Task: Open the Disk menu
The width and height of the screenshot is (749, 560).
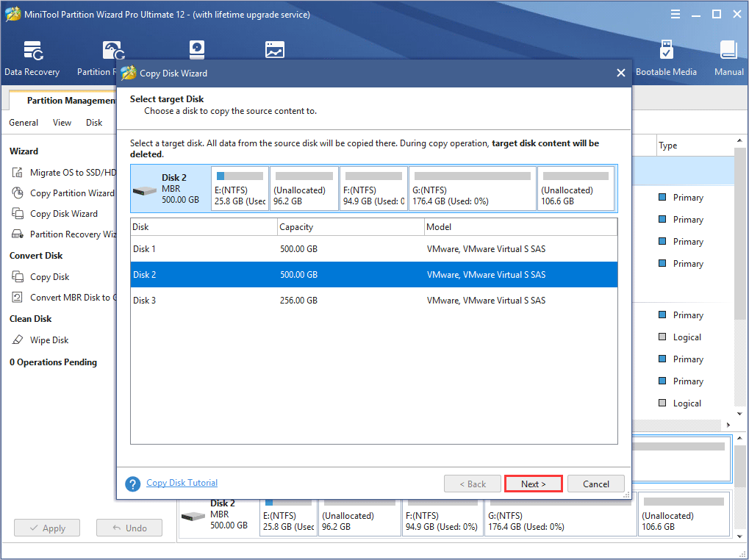Action: pos(94,123)
